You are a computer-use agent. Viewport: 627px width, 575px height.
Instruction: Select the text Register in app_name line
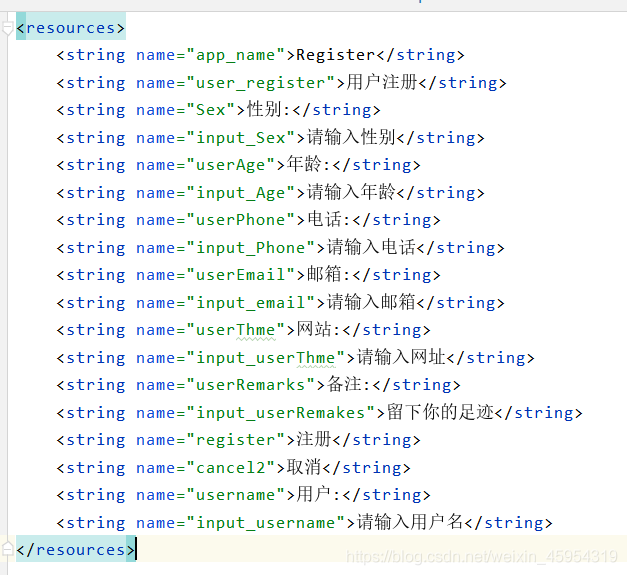pos(335,55)
